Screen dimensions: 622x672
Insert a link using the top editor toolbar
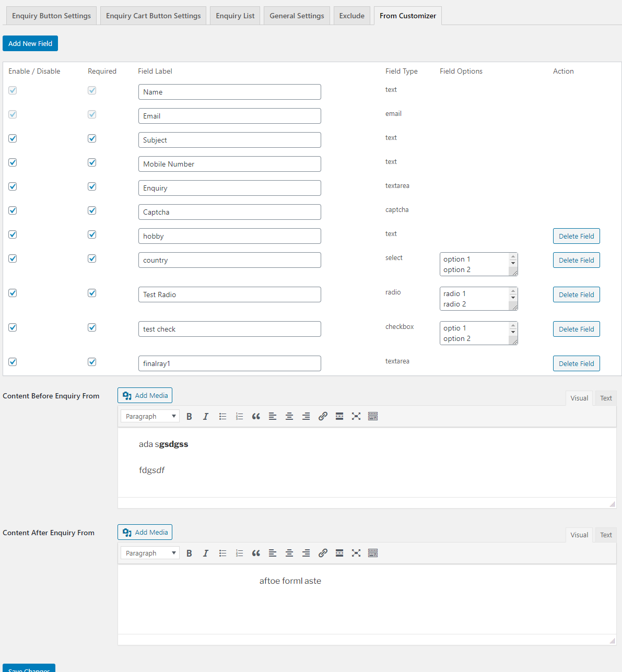(x=323, y=416)
